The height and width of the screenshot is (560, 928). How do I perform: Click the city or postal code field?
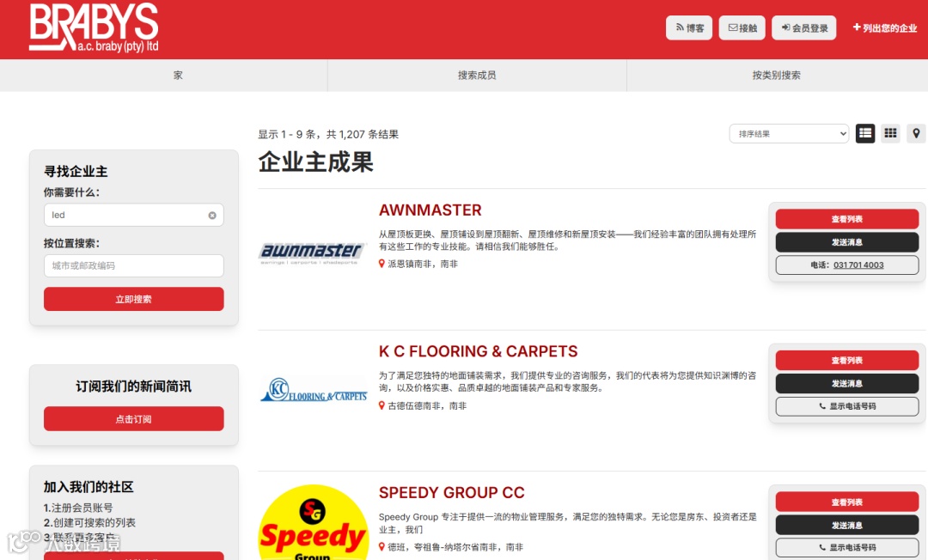(x=134, y=265)
